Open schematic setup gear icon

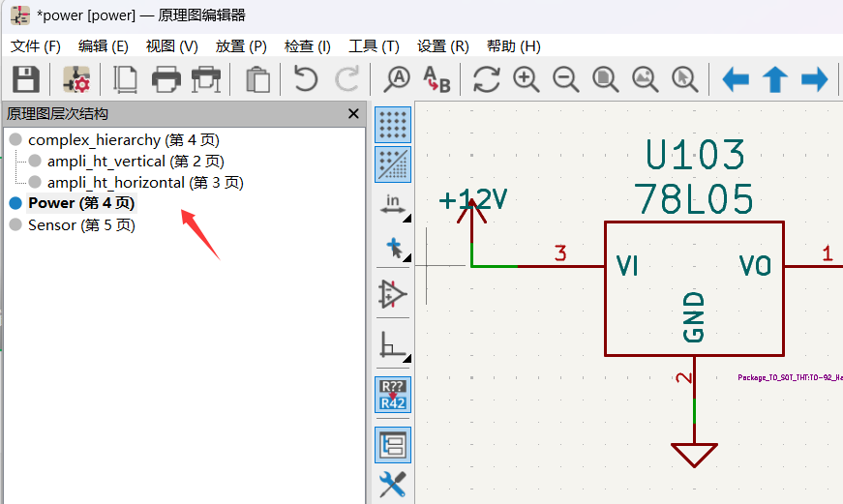click(x=75, y=79)
